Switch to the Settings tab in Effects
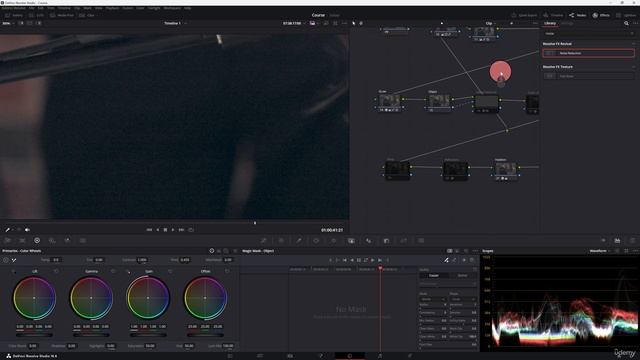 click(567, 23)
